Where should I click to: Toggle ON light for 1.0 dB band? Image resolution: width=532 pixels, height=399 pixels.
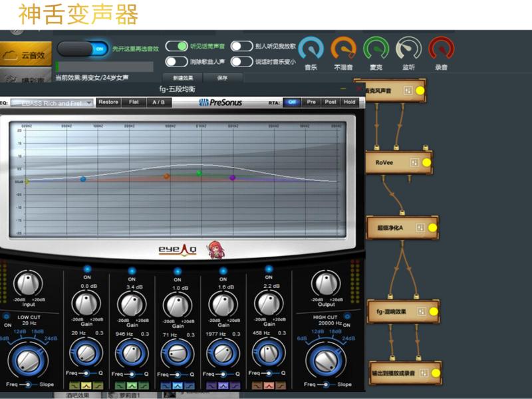(177, 271)
